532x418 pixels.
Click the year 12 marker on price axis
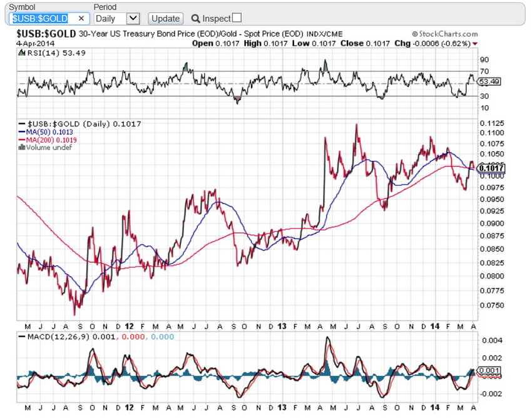click(129, 326)
